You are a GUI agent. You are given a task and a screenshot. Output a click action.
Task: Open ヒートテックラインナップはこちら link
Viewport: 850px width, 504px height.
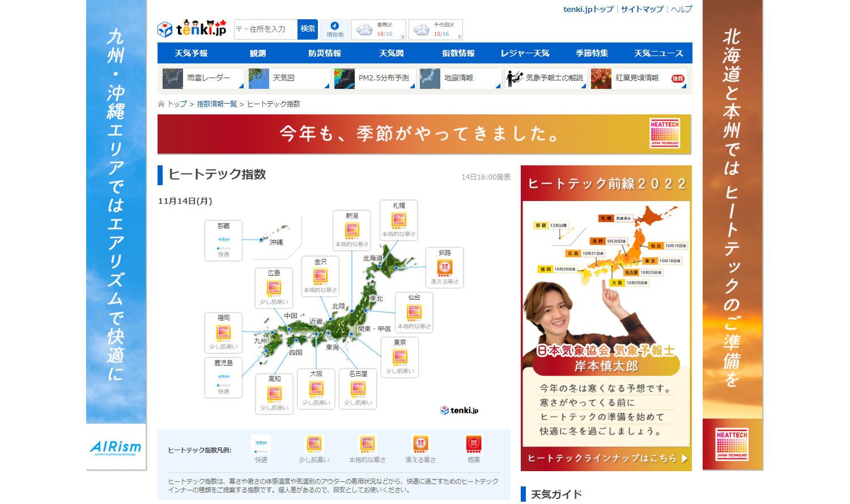point(606,458)
